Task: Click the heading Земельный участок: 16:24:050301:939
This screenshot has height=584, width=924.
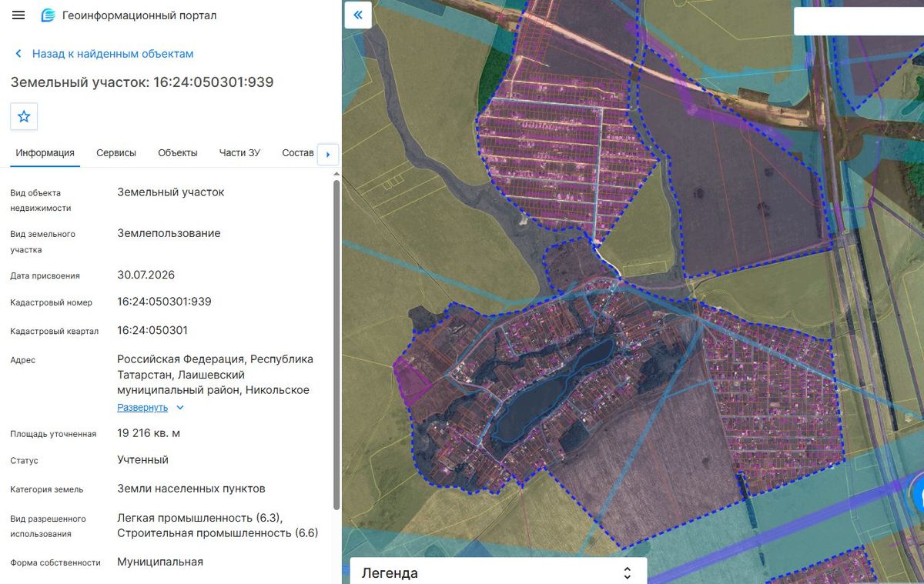Action: coord(142,82)
